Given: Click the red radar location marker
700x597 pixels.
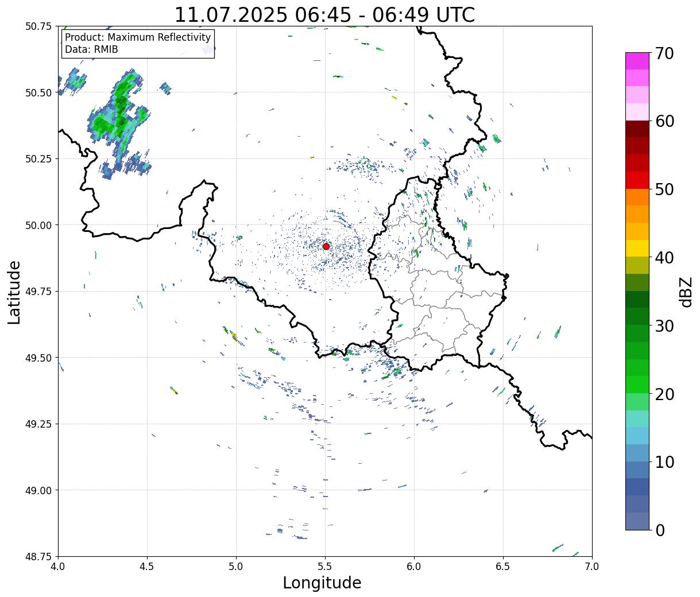Looking at the screenshot, I should (326, 246).
